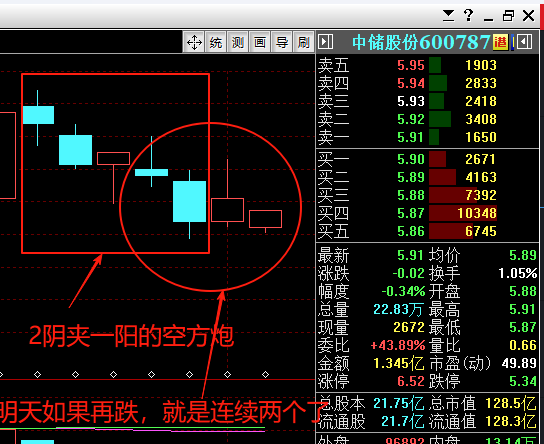This screenshot has height=444, width=544.
Task: Restore the window using the restore icon
Action: coord(508,15)
